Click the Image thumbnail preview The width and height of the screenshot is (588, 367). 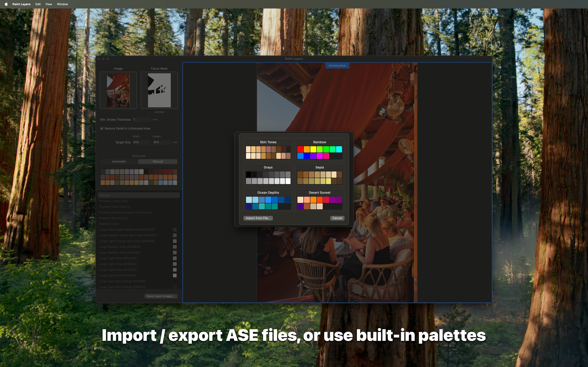coord(118,90)
